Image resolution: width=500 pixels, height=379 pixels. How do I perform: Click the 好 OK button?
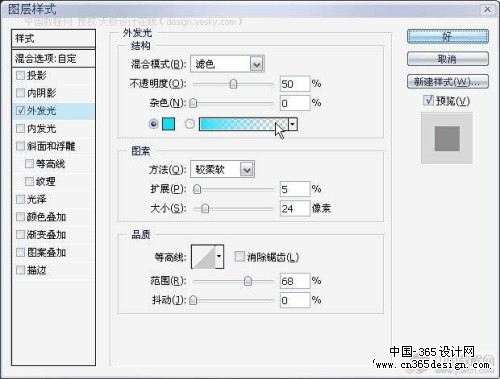(448, 36)
